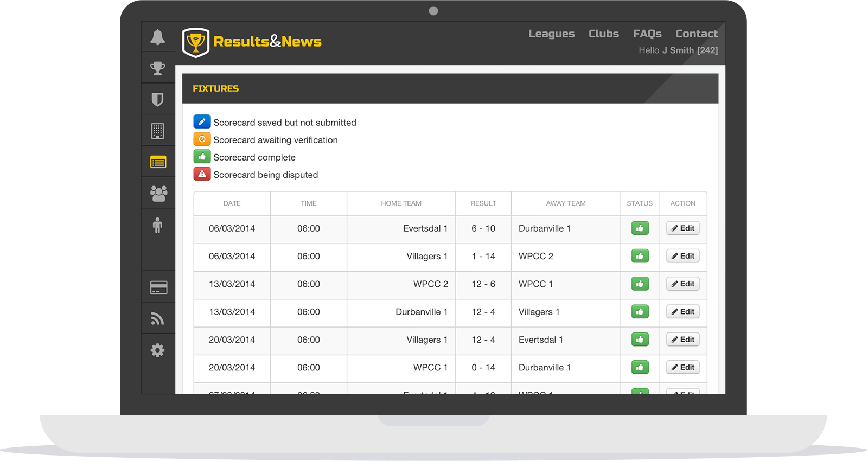Screen dimensions: 868x461
Task: Edit the Evertsdal 1 vs Durbanville 1 fixture
Action: click(682, 228)
